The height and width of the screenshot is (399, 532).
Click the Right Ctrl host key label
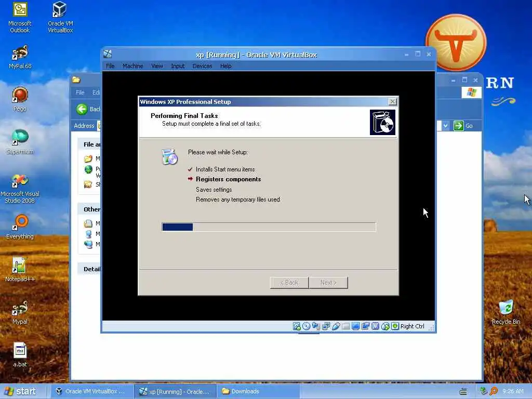(x=412, y=326)
